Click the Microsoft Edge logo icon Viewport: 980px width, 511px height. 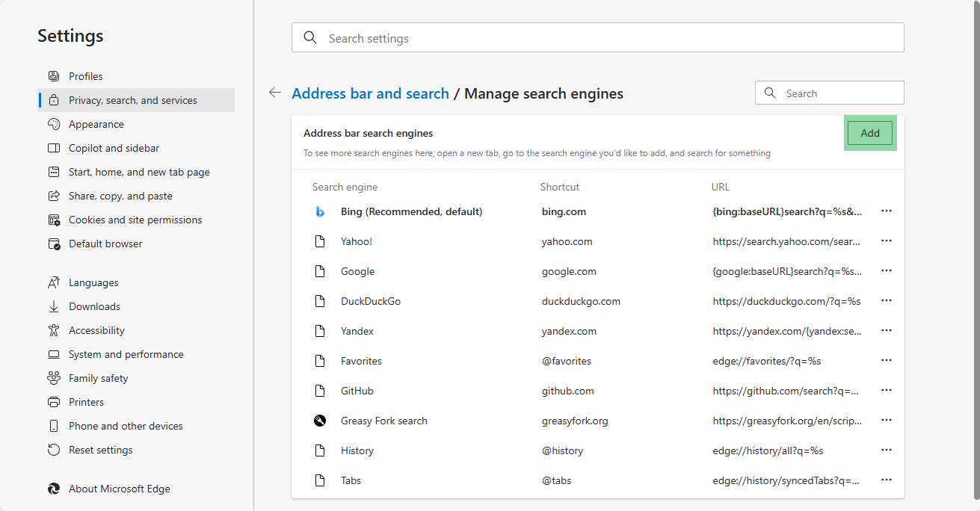tap(54, 489)
